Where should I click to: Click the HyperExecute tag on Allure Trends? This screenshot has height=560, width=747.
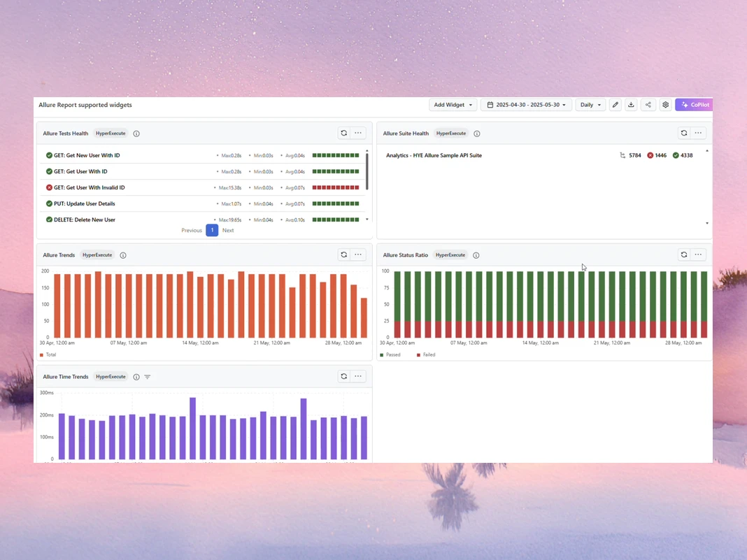[x=97, y=254]
